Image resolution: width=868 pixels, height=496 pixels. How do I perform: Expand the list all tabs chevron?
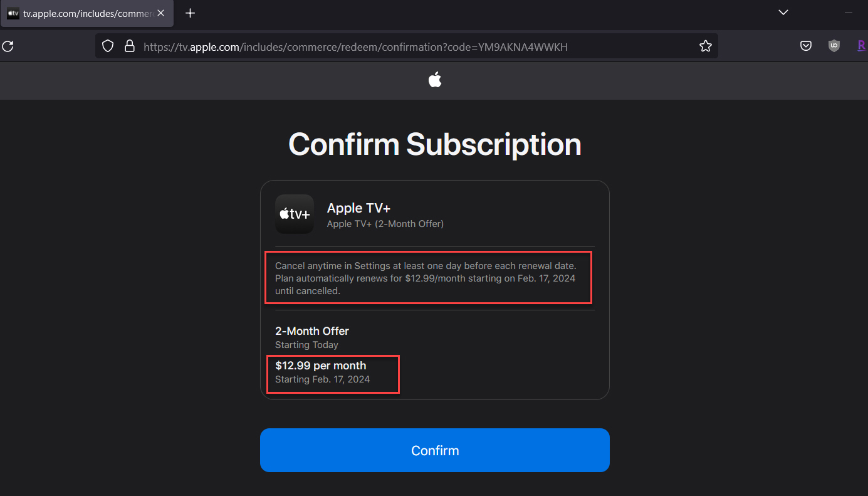783,12
